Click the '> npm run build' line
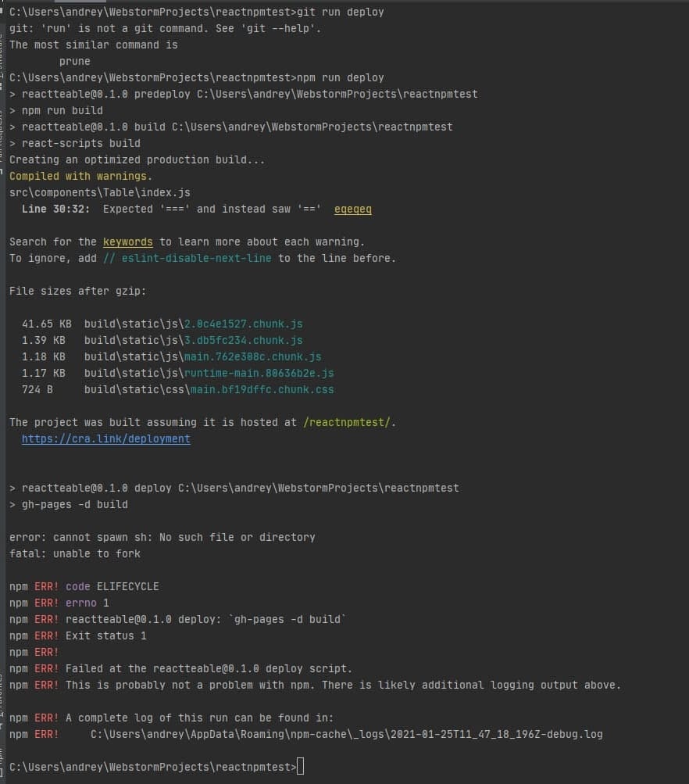Image resolution: width=689 pixels, height=784 pixels. click(x=56, y=110)
